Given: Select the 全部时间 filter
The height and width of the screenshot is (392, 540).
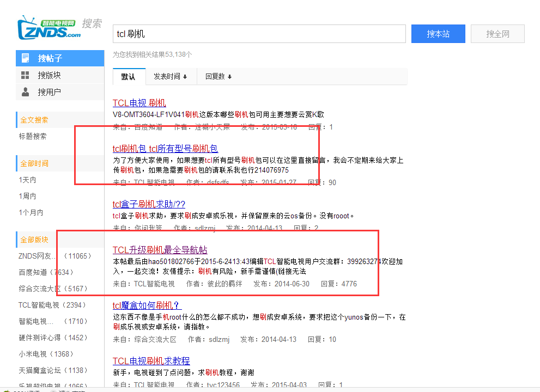Looking at the screenshot, I should 34,163.
